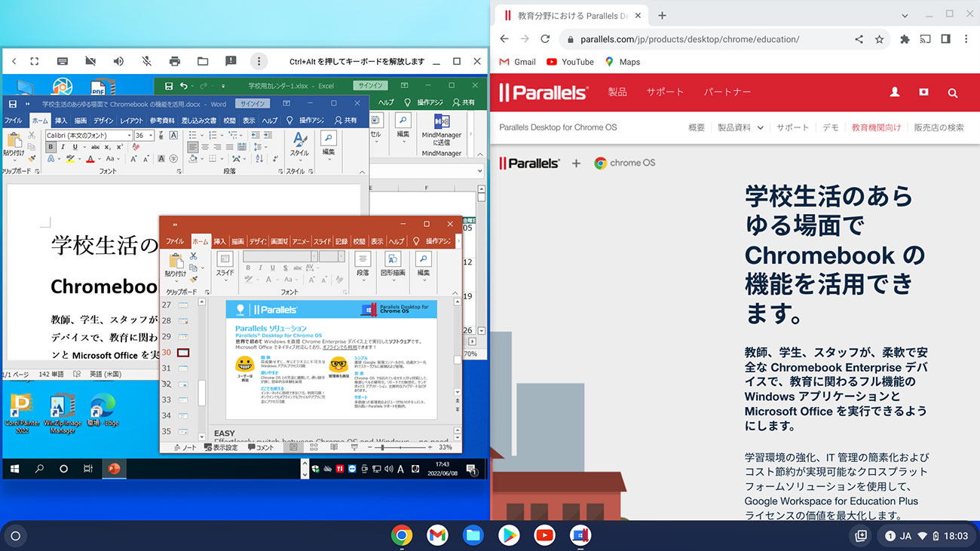The height and width of the screenshot is (551, 980).
Task: Click 共有 share button in the Word window
Action: click(x=345, y=121)
